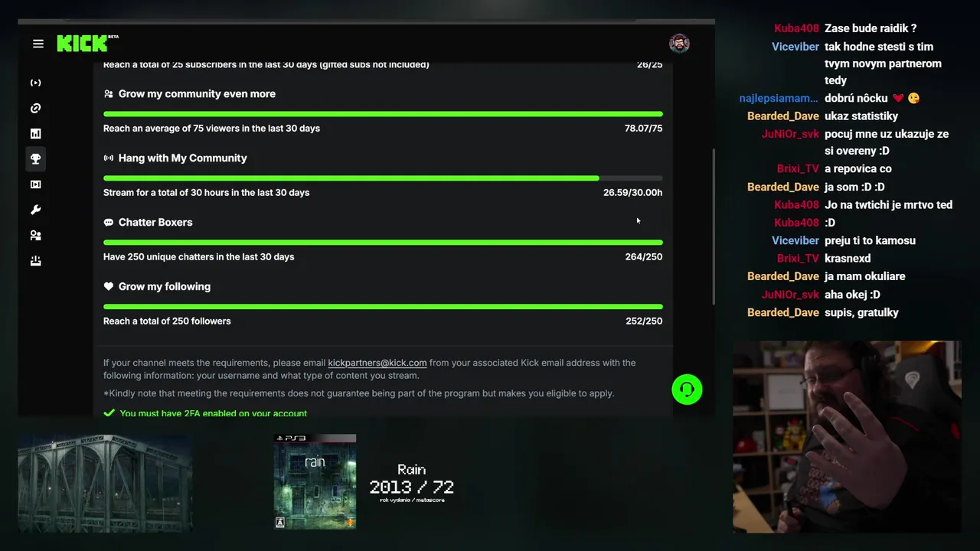Open the profile avatar menu
The height and width of the screenshot is (551, 980).
679,44
